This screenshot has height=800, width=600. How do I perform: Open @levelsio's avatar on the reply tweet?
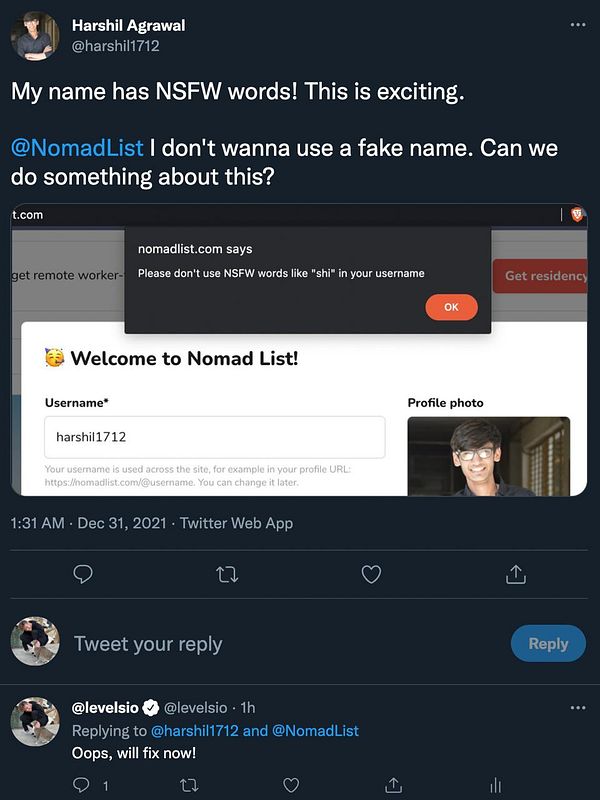(x=35, y=722)
